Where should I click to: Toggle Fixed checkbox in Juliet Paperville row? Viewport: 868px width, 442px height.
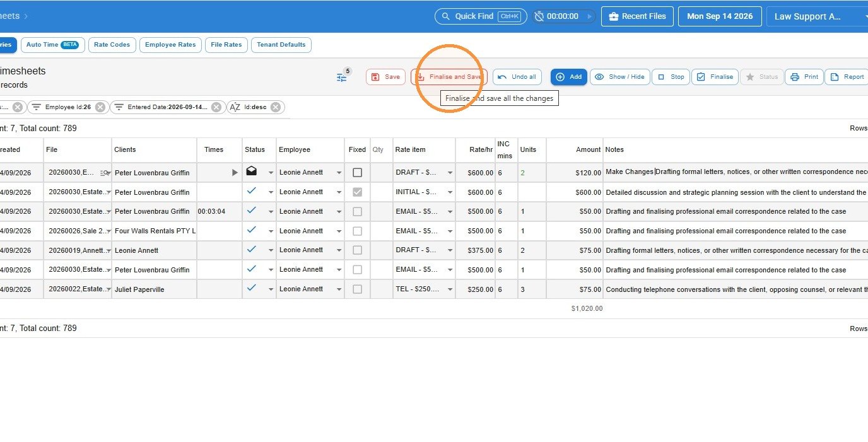tap(357, 289)
